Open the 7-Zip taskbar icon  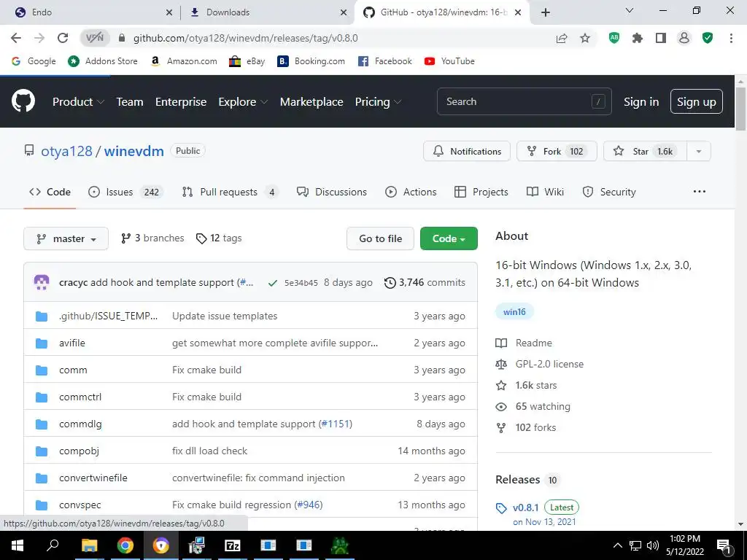[233, 545]
